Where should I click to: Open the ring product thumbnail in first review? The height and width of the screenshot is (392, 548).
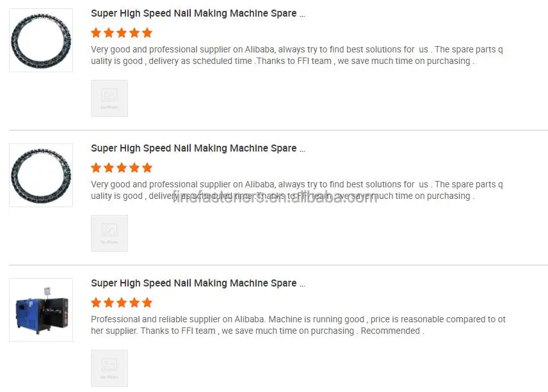(41, 40)
